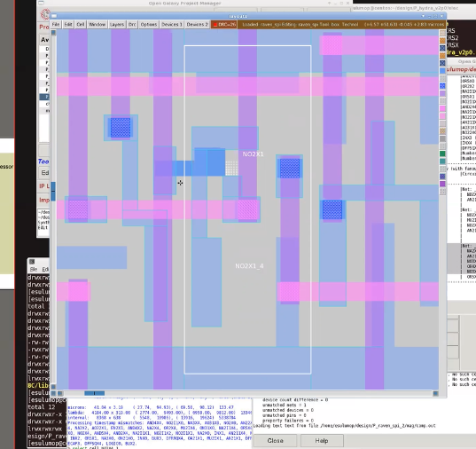The height and width of the screenshot is (449, 476).
Task: Click the Help button
Action: pyautogui.click(x=322, y=440)
